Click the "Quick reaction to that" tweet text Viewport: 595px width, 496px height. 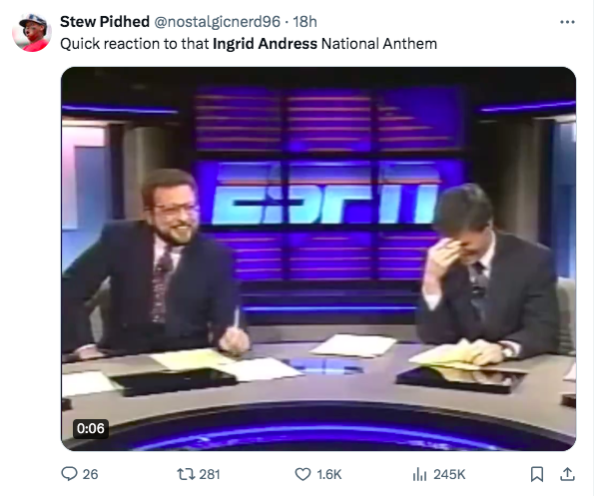[x=135, y=44]
